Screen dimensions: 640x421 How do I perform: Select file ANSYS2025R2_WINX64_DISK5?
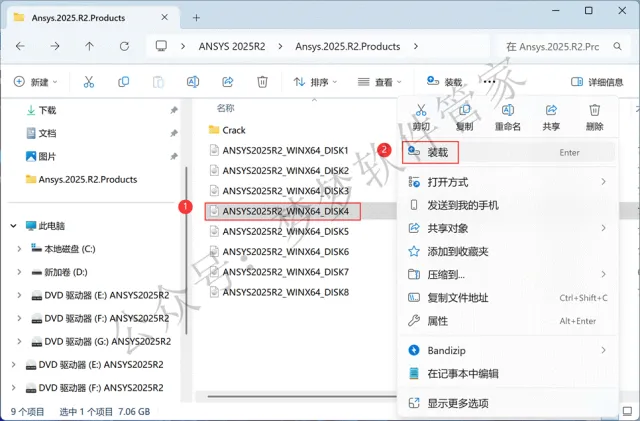click(285, 232)
